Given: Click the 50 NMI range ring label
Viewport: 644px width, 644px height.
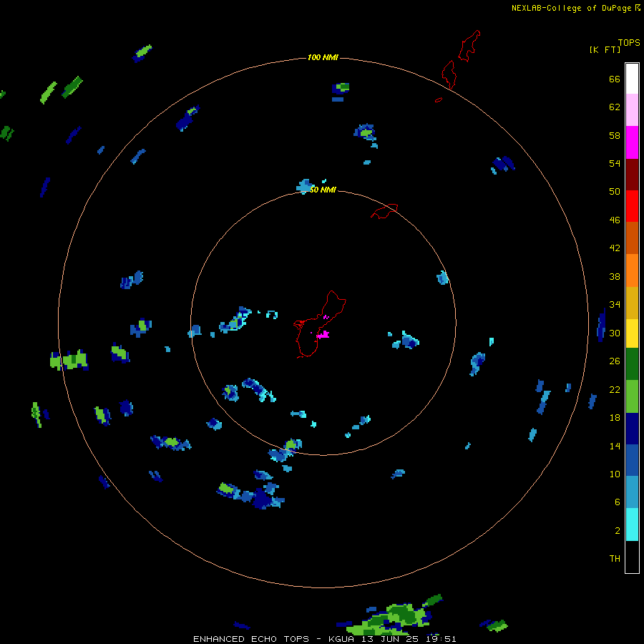Looking at the screenshot, I should pos(323,190).
